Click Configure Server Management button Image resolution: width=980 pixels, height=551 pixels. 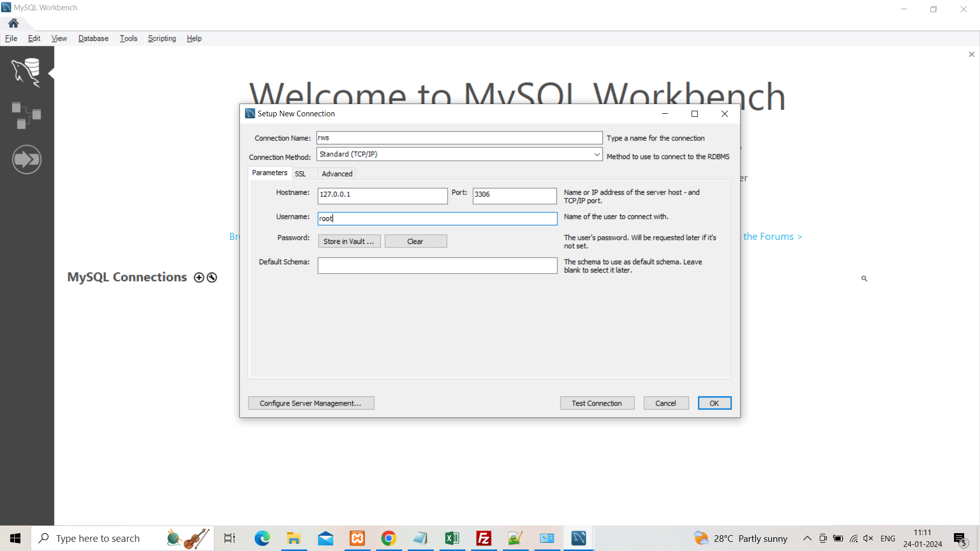(311, 403)
